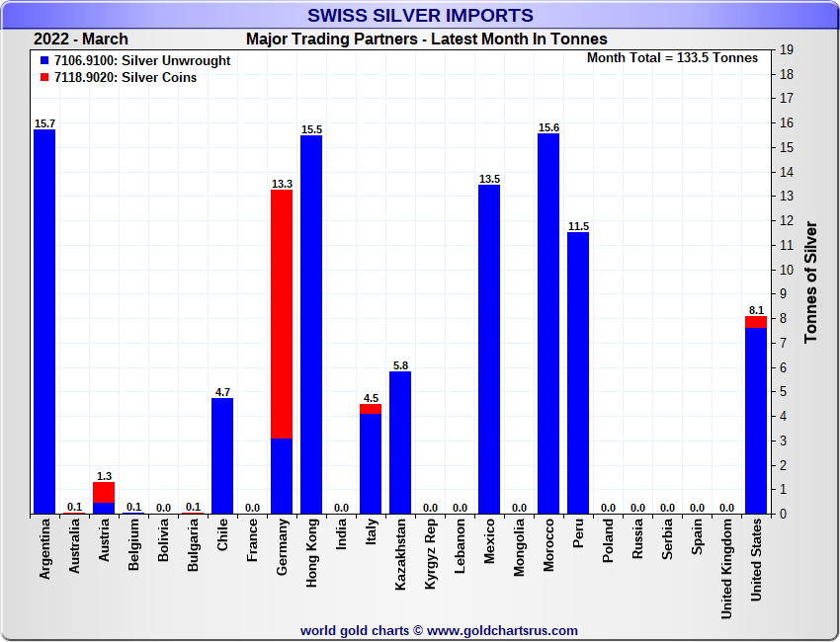Click the red Silver Coins legend swatch
Image resolution: width=840 pixels, height=642 pixels.
44,77
